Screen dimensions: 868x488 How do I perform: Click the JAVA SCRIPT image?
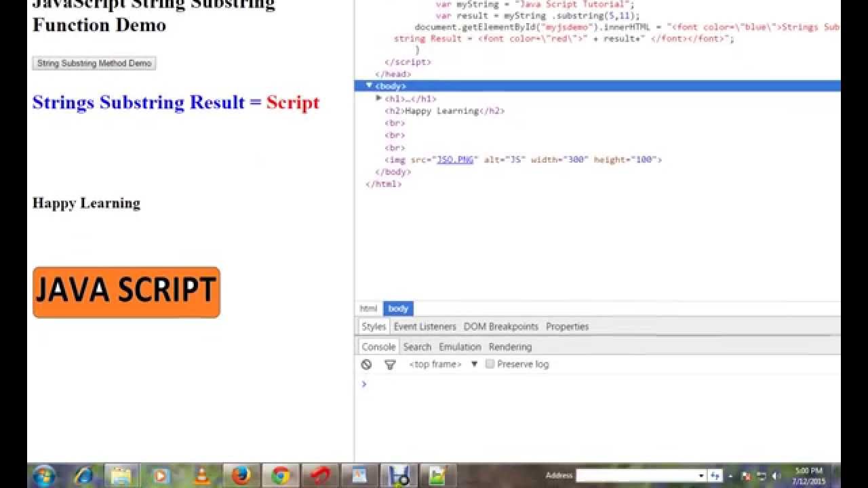pos(126,292)
